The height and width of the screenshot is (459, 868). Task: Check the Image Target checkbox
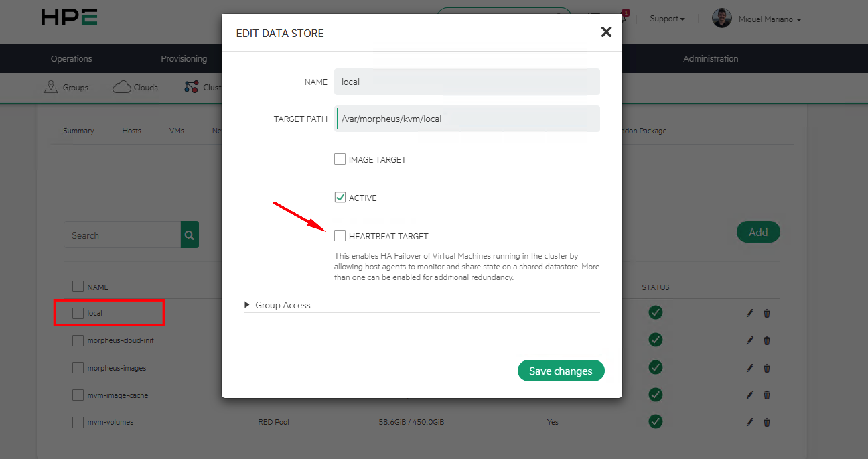pos(340,159)
